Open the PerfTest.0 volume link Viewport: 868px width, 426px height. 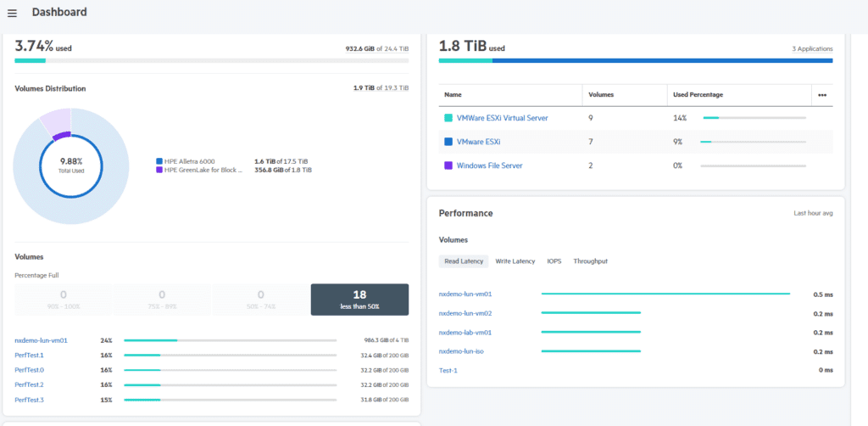pos(30,370)
